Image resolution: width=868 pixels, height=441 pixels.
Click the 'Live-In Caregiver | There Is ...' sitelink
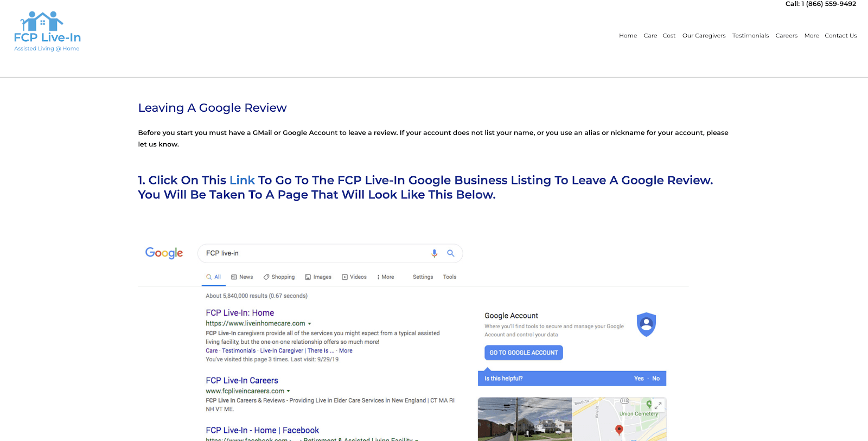coord(297,351)
